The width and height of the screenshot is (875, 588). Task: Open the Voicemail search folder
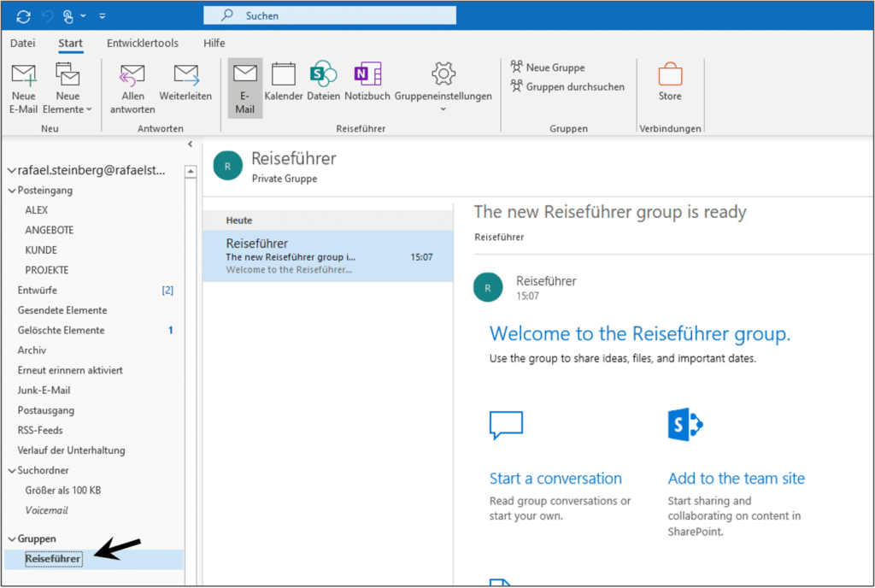(x=46, y=510)
